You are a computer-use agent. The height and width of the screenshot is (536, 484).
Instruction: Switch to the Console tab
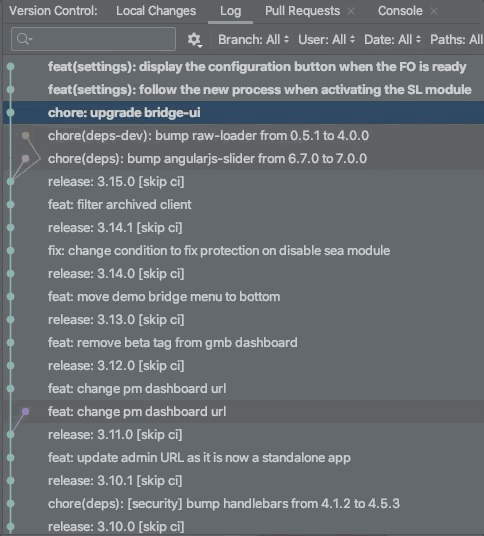pos(400,11)
